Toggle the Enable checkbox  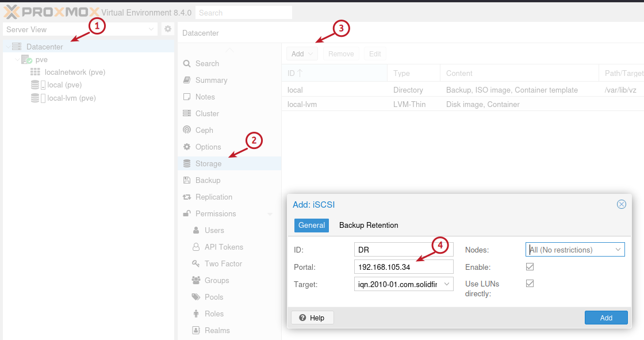(530, 267)
